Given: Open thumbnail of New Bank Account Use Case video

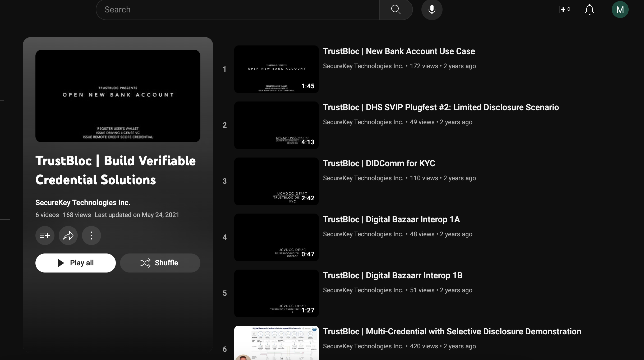Looking at the screenshot, I should click(276, 69).
